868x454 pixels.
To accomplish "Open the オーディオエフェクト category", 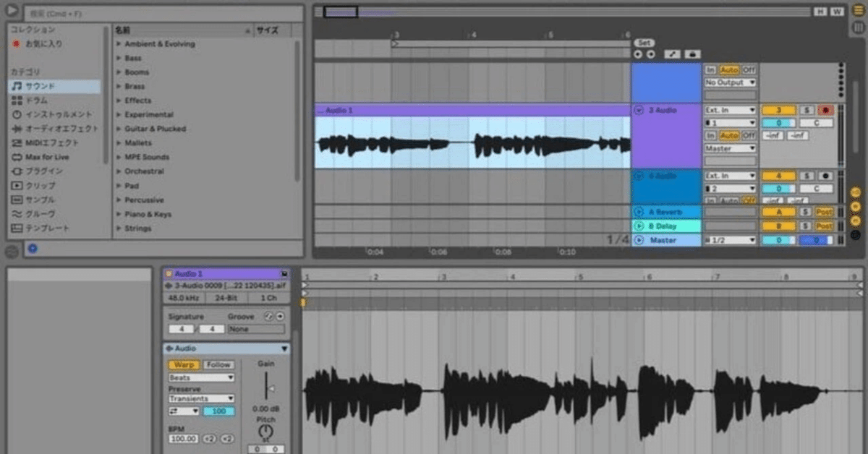I will [x=54, y=129].
